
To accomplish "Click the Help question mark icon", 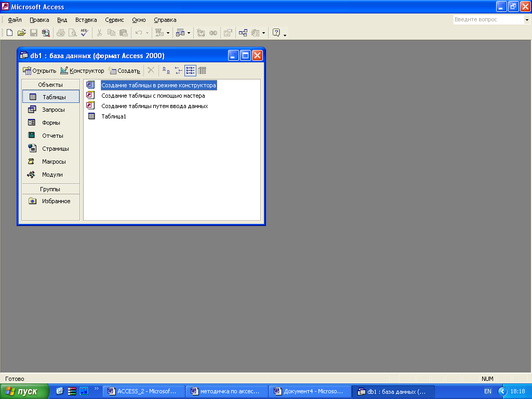I will [276, 33].
